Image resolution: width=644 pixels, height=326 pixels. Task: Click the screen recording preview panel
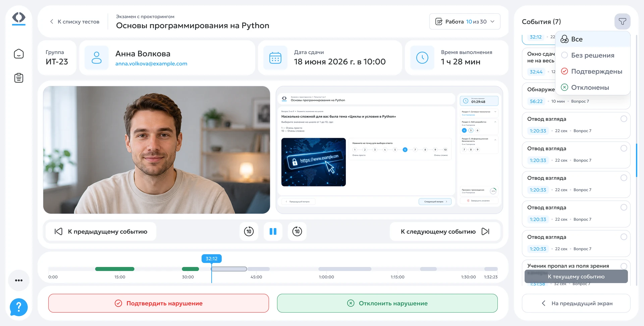pos(389,150)
